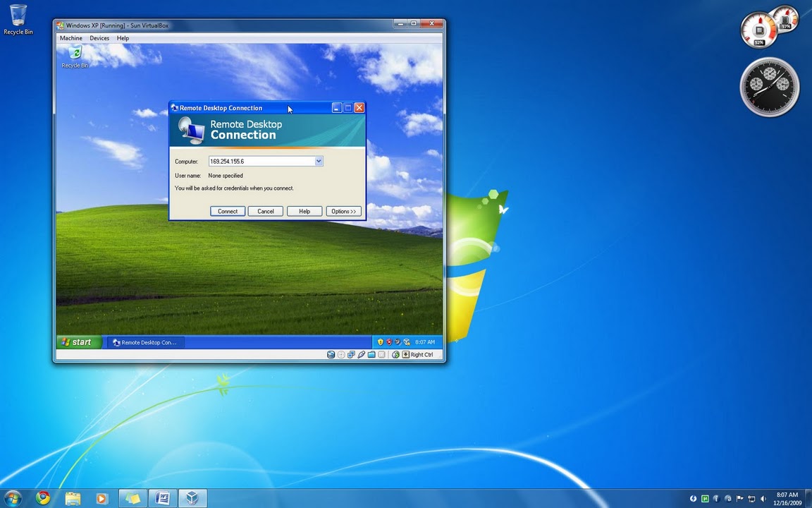This screenshot has height=508, width=812.
Task: Open the uTorrent icon in the Windows 7 tray
Action: coord(705,499)
